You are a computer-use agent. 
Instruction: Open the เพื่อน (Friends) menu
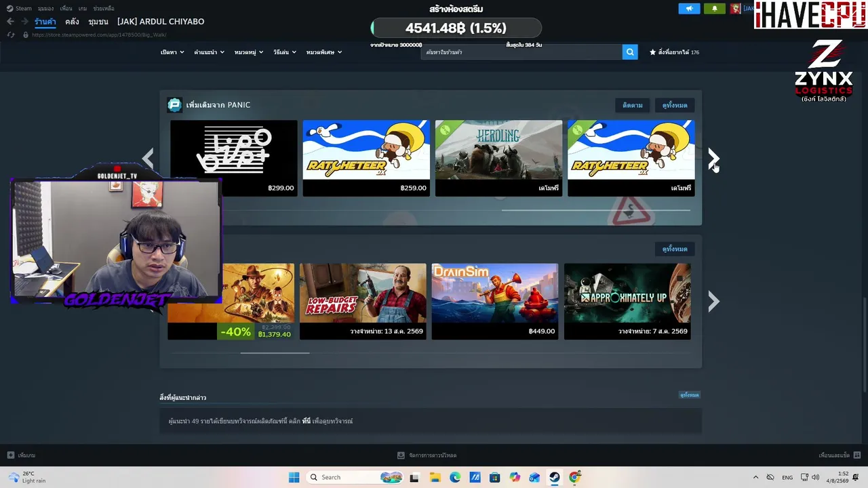click(x=66, y=8)
